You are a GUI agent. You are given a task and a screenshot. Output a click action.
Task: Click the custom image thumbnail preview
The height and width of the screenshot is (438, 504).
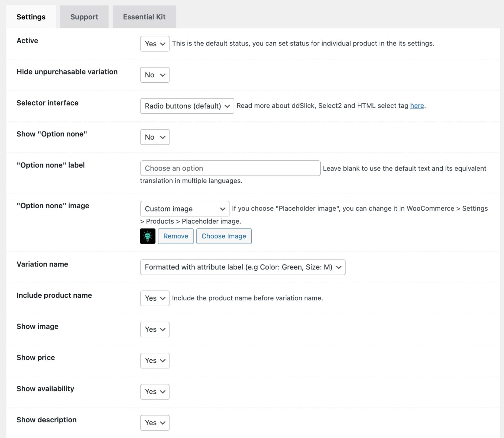pyautogui.click(x=148, y=236)
